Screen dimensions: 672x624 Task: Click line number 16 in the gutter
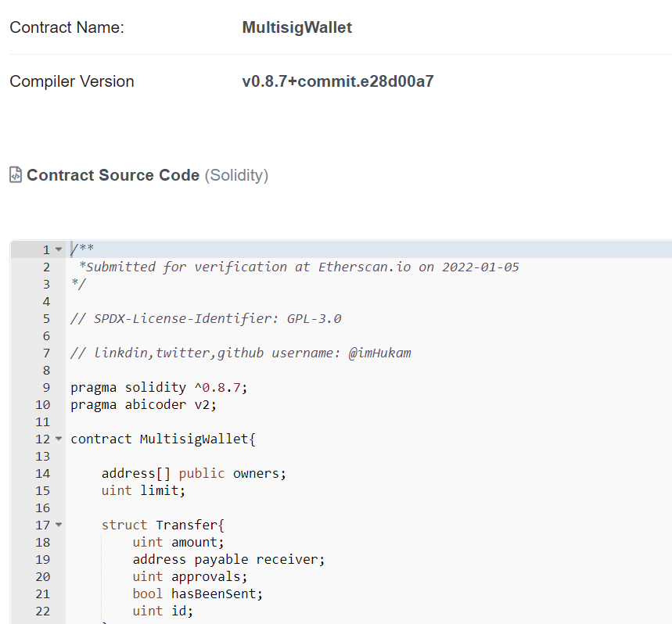42,508
